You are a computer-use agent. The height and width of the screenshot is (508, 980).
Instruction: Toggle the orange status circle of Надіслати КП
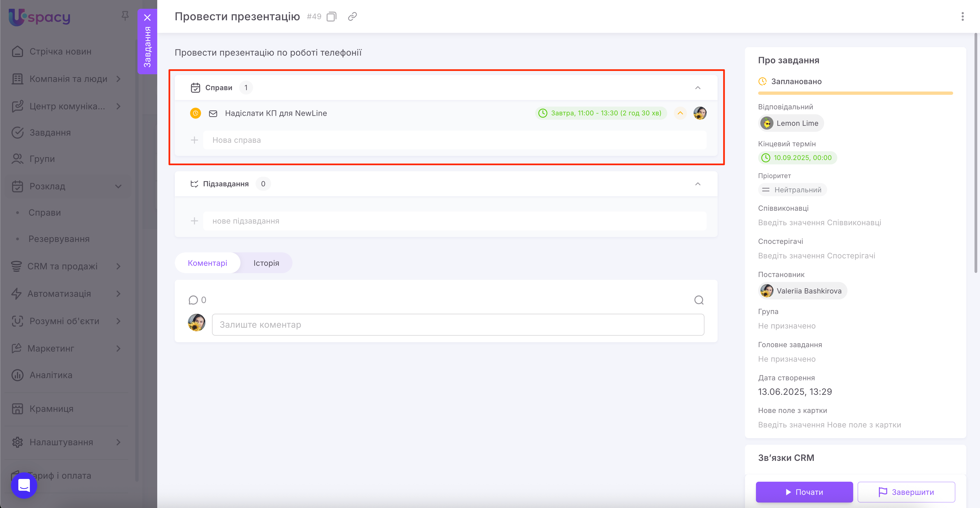[195, 113]
